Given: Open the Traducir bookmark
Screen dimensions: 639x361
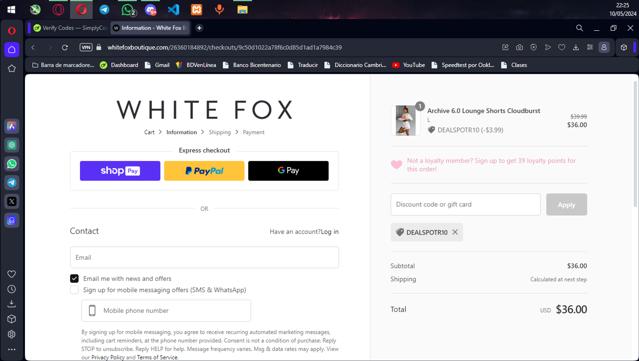Looking at the screenshot, I should [x=303, y=65].
